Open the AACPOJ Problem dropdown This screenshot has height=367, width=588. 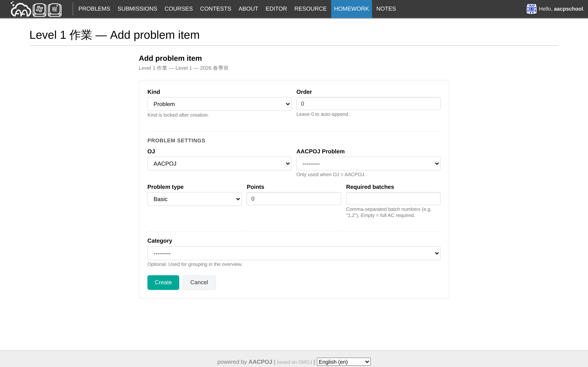[x=368, y=164]
